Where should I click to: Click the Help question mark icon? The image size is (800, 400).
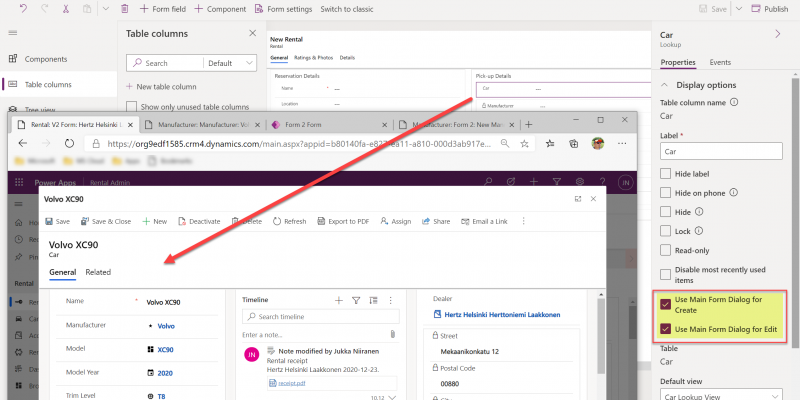603,182
